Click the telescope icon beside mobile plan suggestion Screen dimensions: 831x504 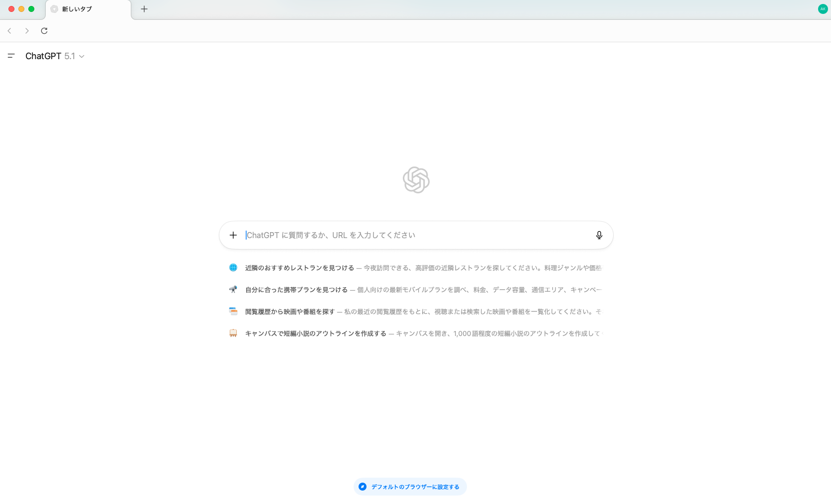[x=233, y=290]
